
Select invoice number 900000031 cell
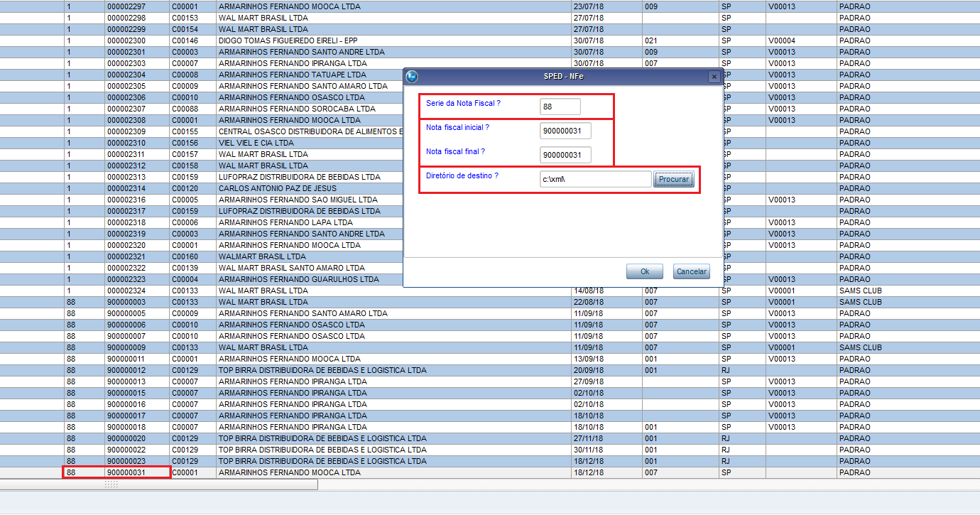pos(137,472)
